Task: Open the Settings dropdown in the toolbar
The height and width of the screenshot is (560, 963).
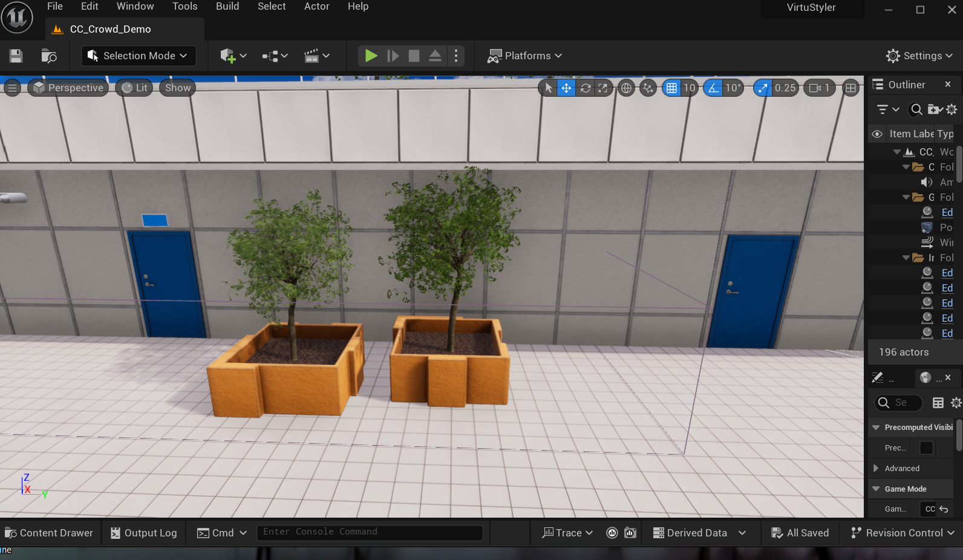Action: [x=919, y=56]
